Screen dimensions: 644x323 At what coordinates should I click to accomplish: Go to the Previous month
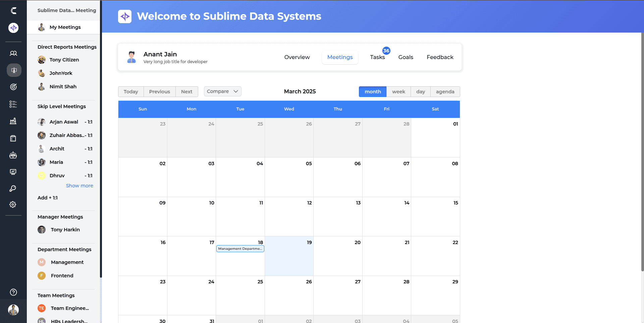click(x=160, y=92)
